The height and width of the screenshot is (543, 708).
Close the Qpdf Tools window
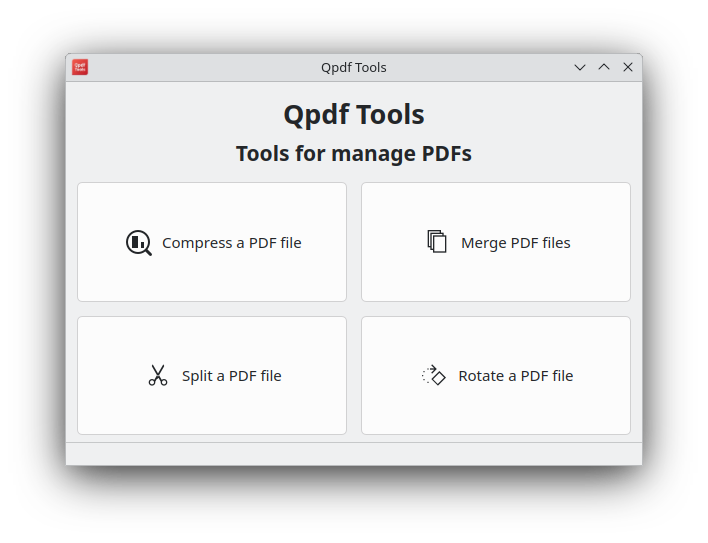(628, 67)
